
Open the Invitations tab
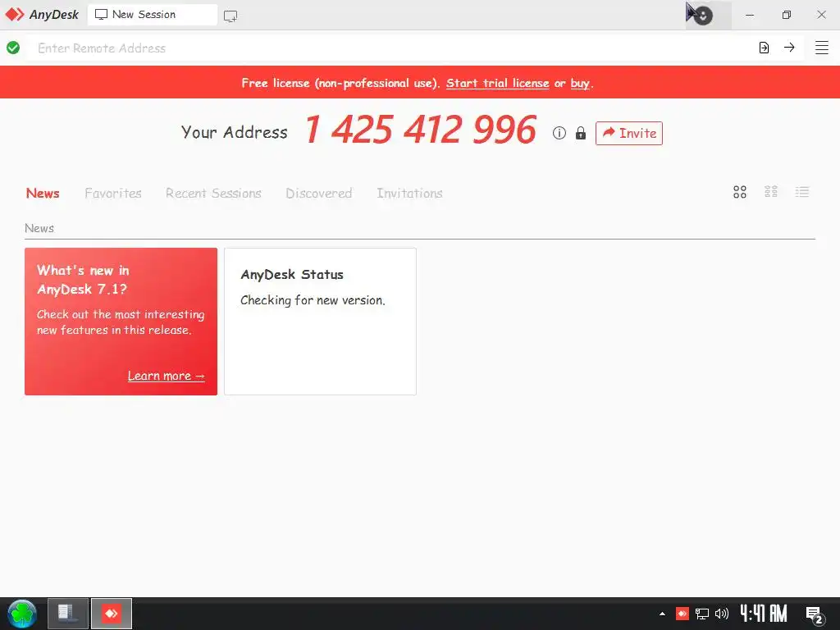409,193
